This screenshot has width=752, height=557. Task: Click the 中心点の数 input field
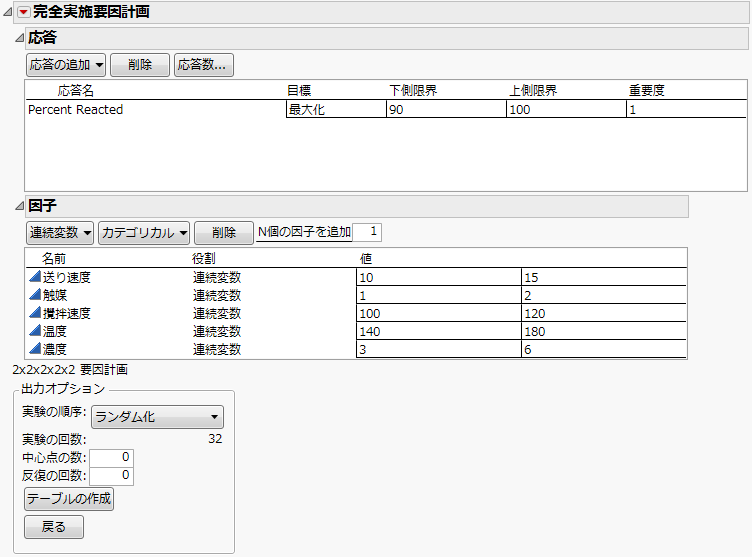tap(113, 459)
